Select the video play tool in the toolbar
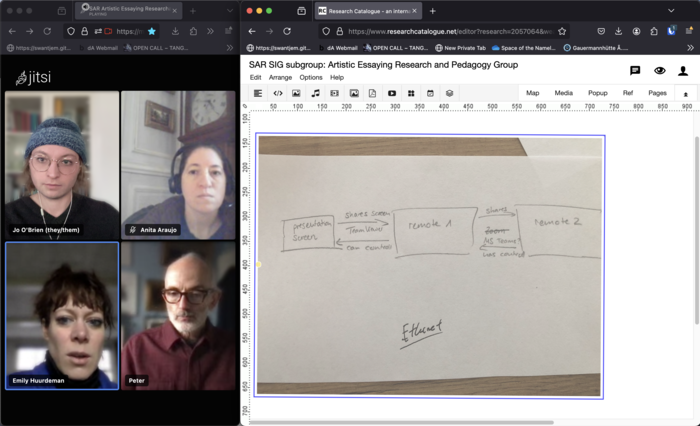Viewport: 700px width, 426px height. pyautogui.click(x=392, y=93)
